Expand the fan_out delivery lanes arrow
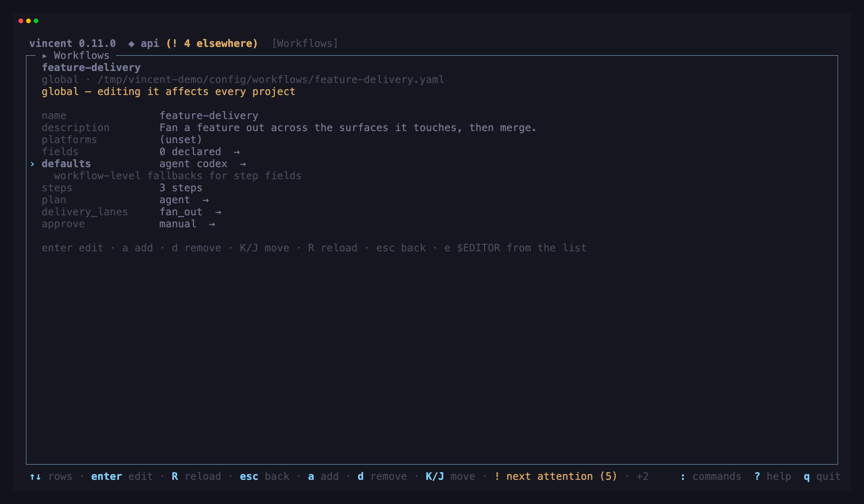 coord(218,212)
